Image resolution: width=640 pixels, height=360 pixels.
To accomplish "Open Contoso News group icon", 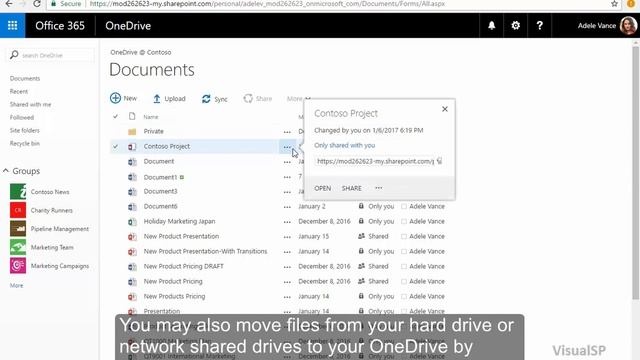I will 18,191.
